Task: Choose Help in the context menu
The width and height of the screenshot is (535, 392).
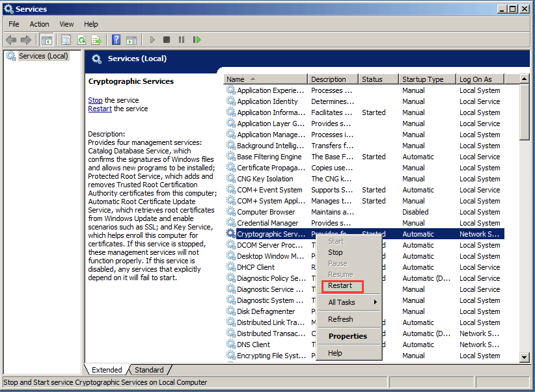Action: [x=349, y=353]
